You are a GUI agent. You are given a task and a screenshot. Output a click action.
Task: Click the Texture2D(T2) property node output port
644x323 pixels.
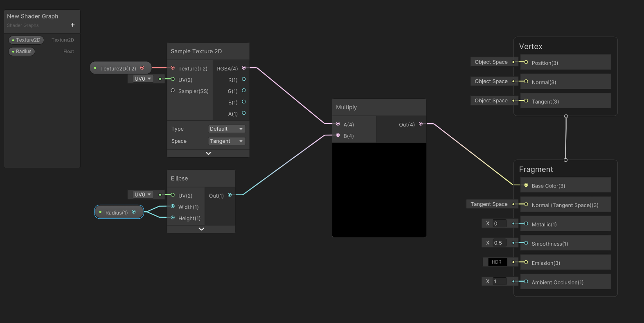[142, 68]
